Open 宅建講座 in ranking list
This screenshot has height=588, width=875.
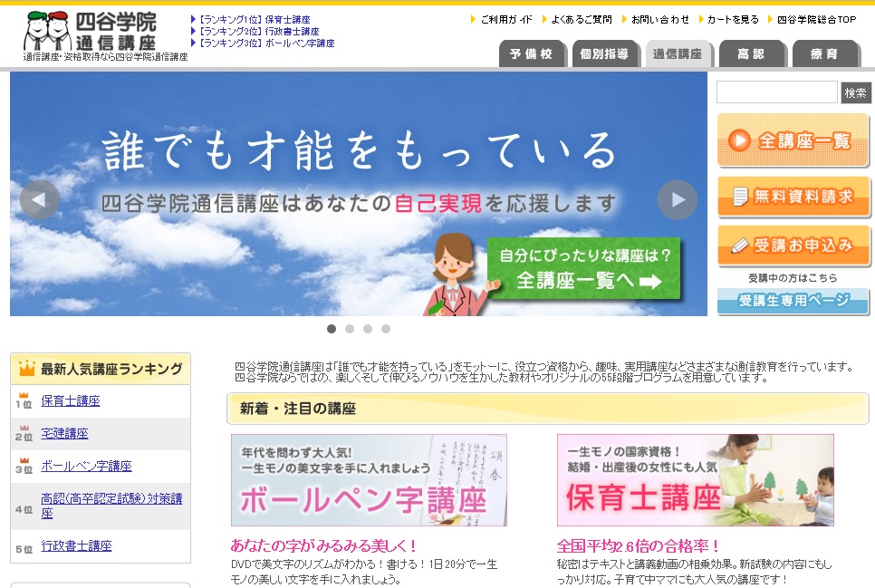click(x=64, y=433)
